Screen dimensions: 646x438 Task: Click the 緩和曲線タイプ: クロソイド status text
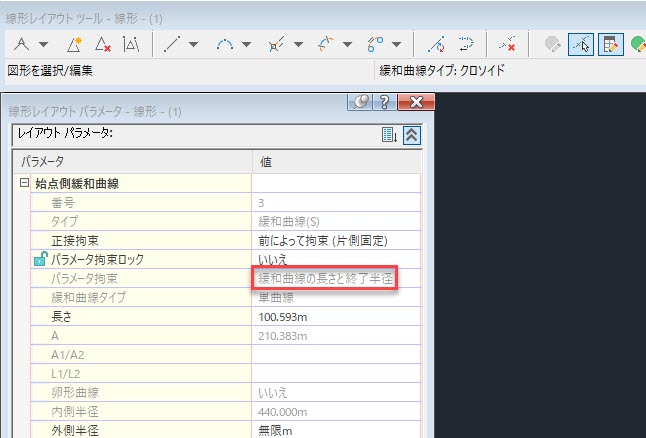442,70
